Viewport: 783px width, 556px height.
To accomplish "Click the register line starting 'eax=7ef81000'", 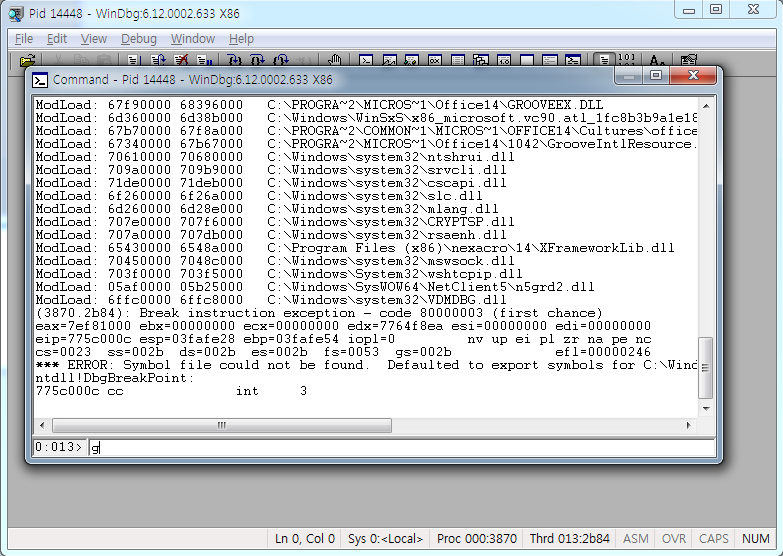I will pos(343,326).
